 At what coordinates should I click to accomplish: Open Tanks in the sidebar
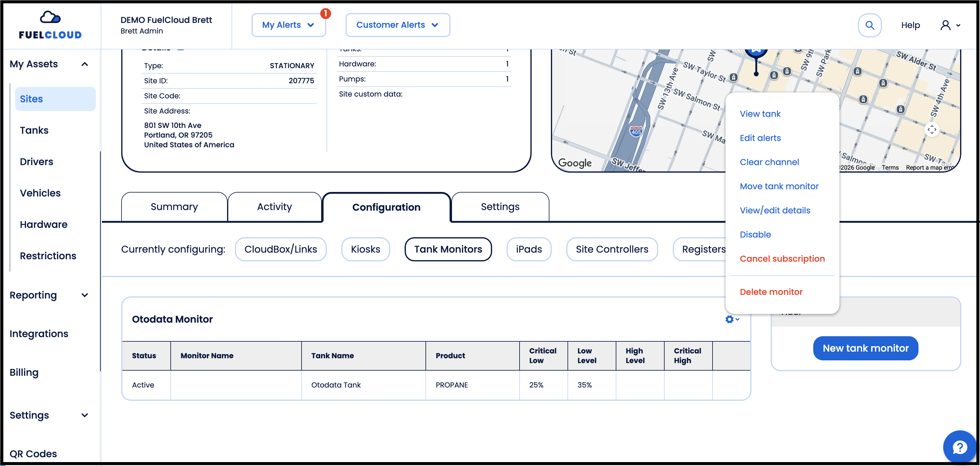point(34,130)
